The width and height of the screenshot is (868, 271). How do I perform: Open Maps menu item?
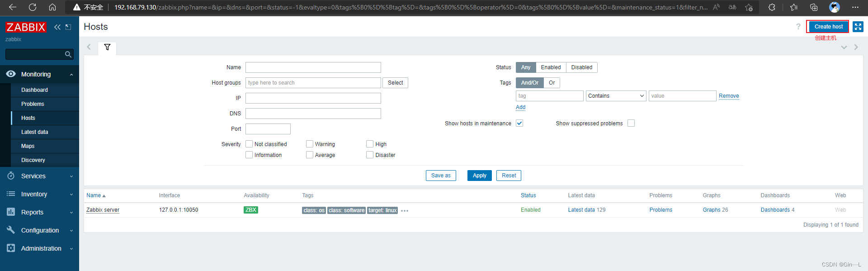45,146
